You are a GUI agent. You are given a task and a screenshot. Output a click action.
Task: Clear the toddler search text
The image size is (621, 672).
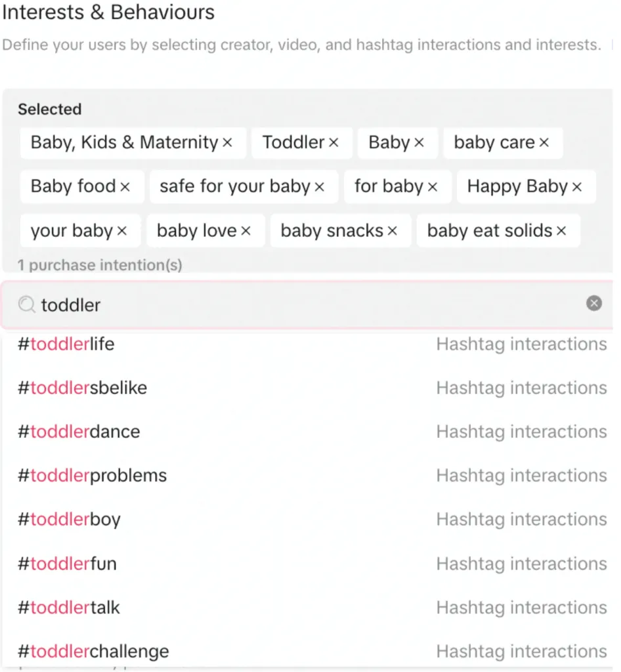594,303
